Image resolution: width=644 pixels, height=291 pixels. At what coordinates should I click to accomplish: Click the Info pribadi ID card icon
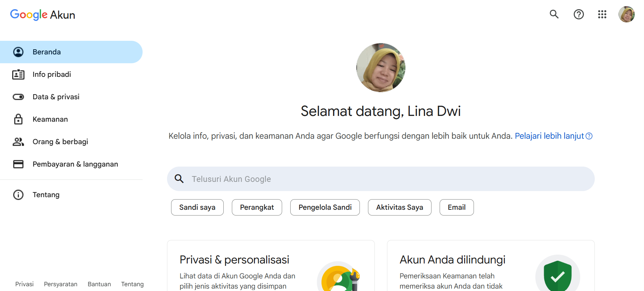point(18,74)
